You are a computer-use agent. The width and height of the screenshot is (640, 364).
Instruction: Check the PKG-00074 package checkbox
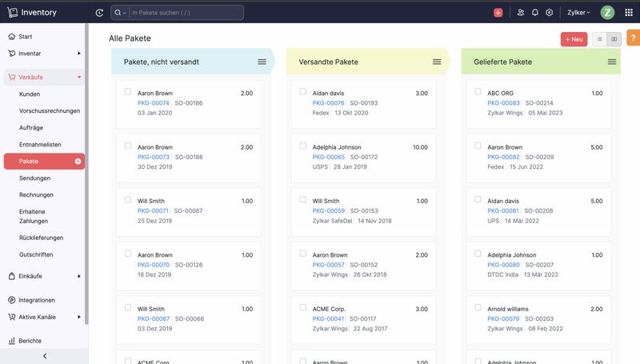click(128, 92)
